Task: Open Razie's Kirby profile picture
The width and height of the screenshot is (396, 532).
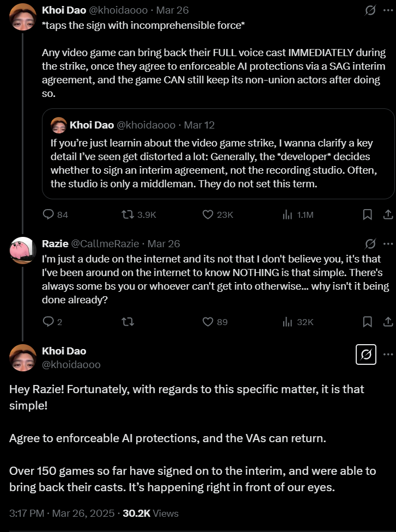Action: click(23, 250)
